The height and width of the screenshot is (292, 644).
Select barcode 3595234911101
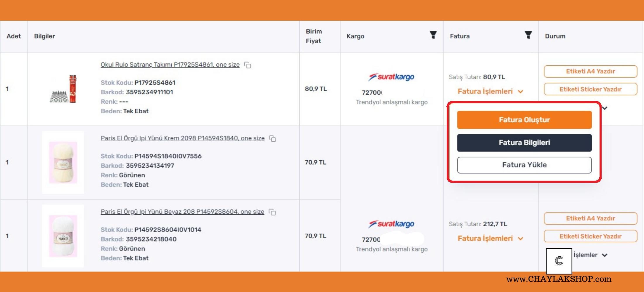149,92
